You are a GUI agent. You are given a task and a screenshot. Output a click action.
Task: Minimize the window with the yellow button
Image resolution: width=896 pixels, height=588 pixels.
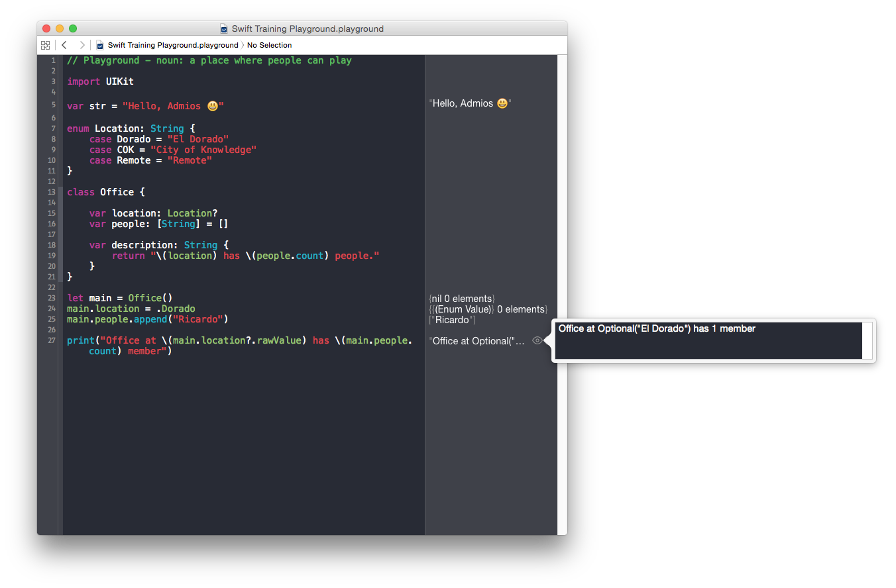click(60, 28)
